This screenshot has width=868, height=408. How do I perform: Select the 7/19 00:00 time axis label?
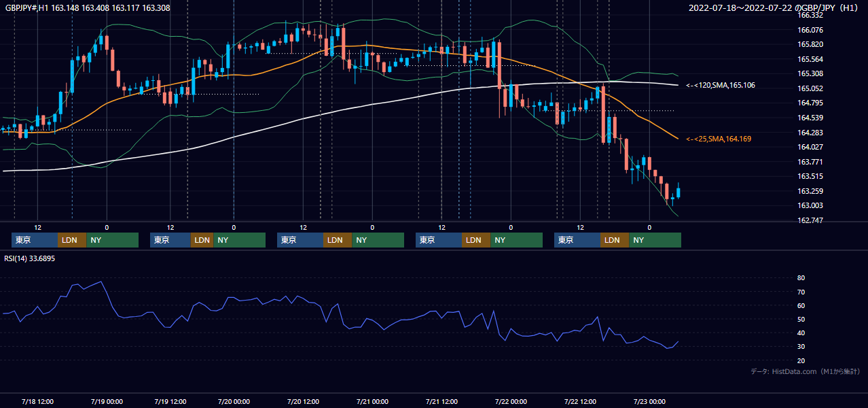[x=106, y=401]
